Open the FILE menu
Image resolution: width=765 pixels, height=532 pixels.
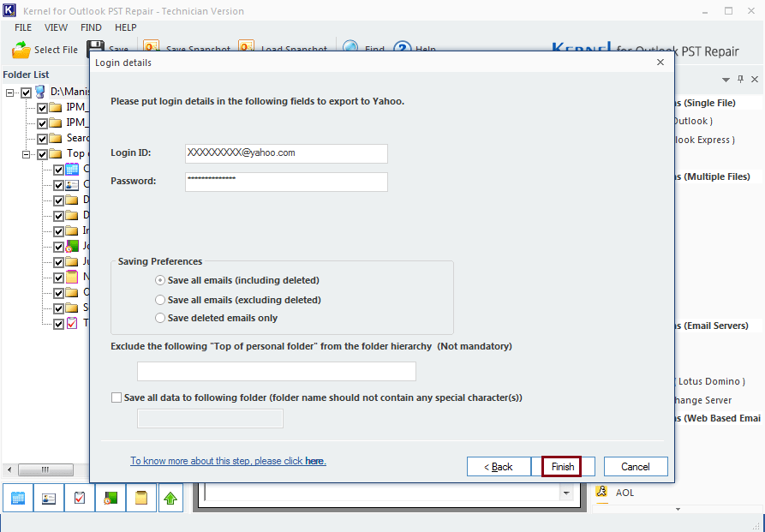23,27
